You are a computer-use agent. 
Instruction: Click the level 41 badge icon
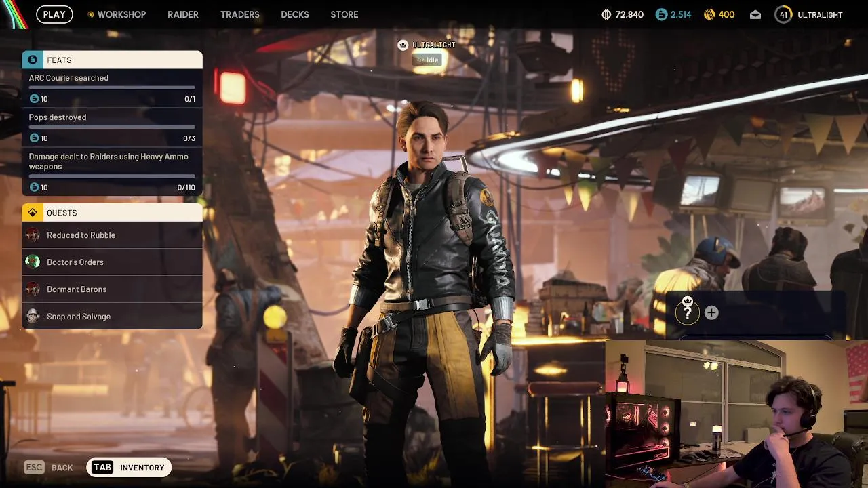783,14
